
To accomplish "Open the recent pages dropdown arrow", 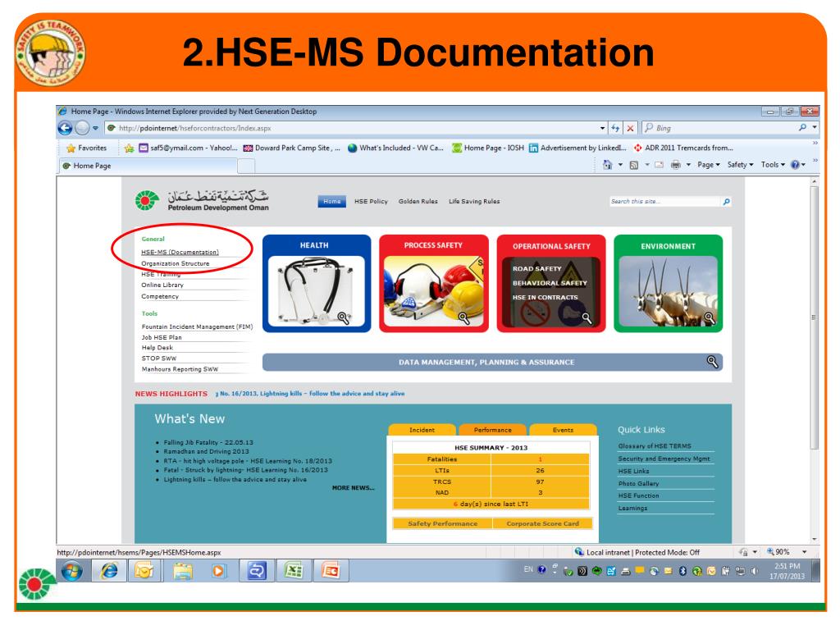I will 95,128.
